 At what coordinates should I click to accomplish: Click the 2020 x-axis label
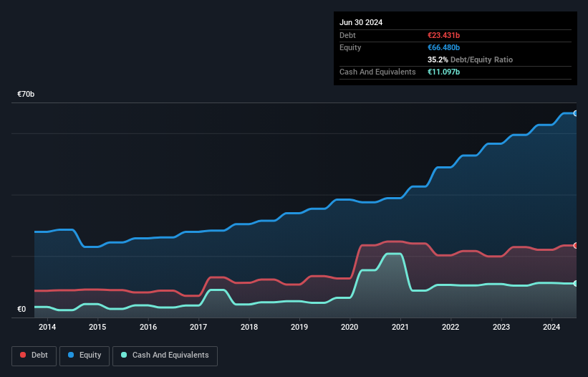350,327
